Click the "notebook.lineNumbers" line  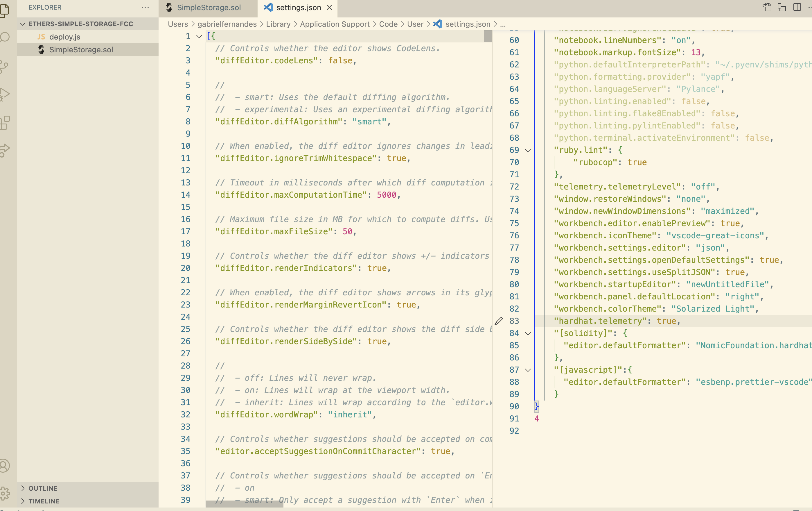click(x=624, y=40)
